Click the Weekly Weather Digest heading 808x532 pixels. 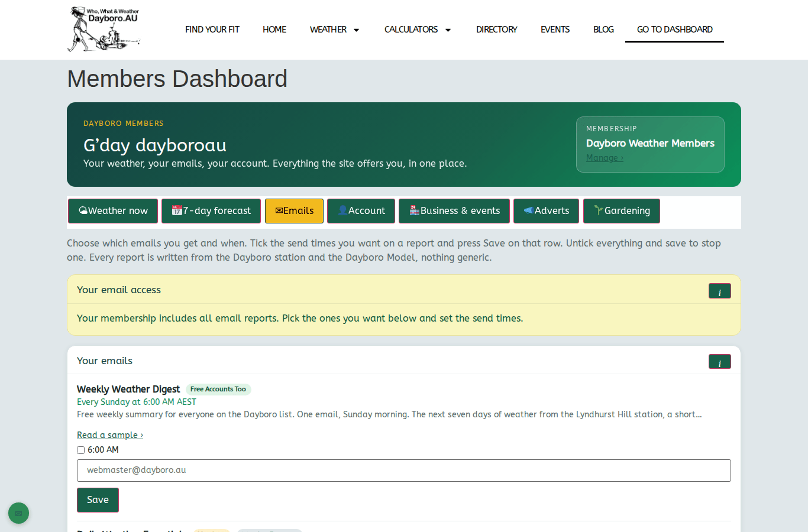pos(128,390)
